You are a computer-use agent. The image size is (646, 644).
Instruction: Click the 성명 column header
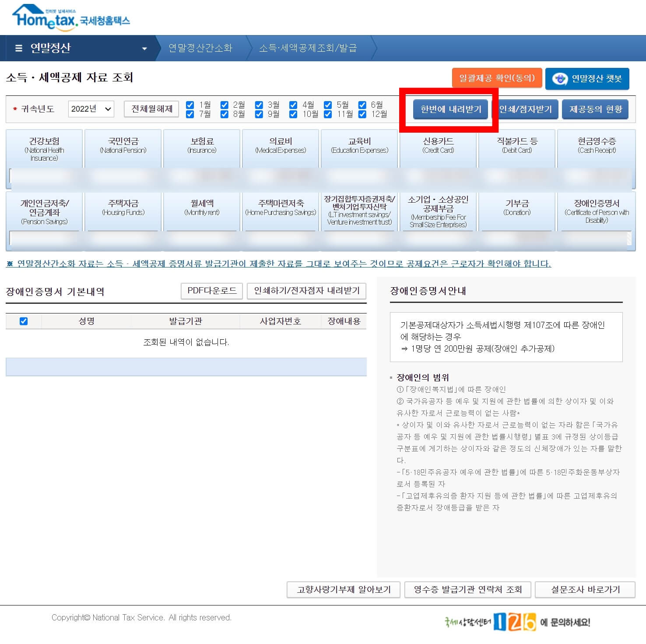(x=86, y=321)
